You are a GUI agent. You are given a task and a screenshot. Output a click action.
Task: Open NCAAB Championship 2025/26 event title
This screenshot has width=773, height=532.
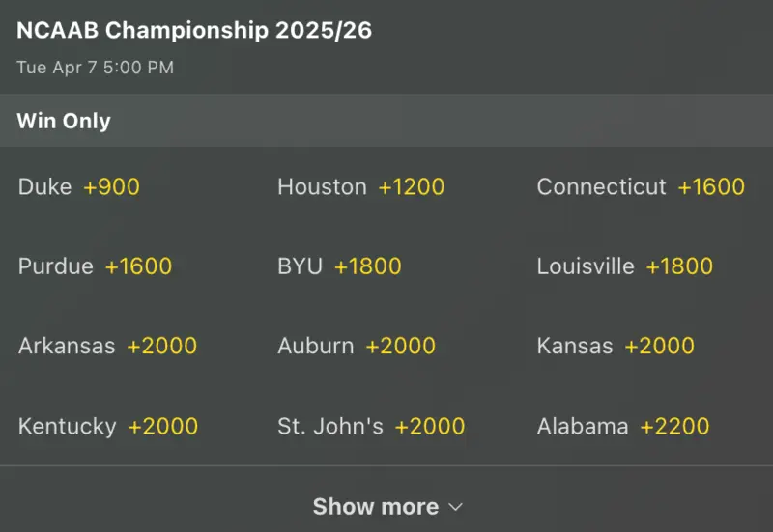tap(194, 31)
